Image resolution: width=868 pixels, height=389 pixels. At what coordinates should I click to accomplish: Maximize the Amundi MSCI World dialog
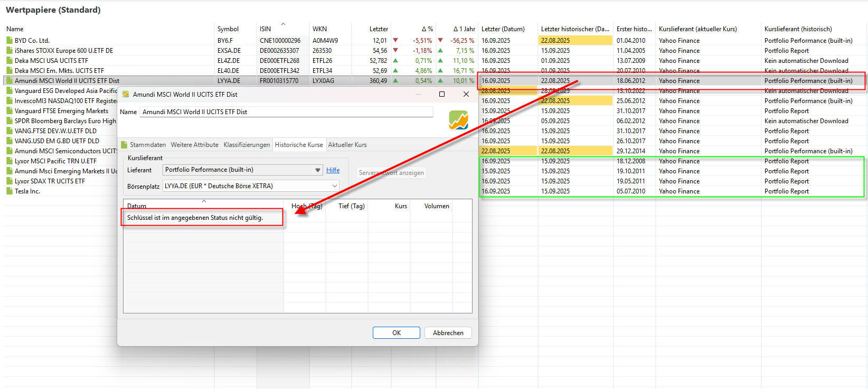pyautogui.click(x=442, y=94)
